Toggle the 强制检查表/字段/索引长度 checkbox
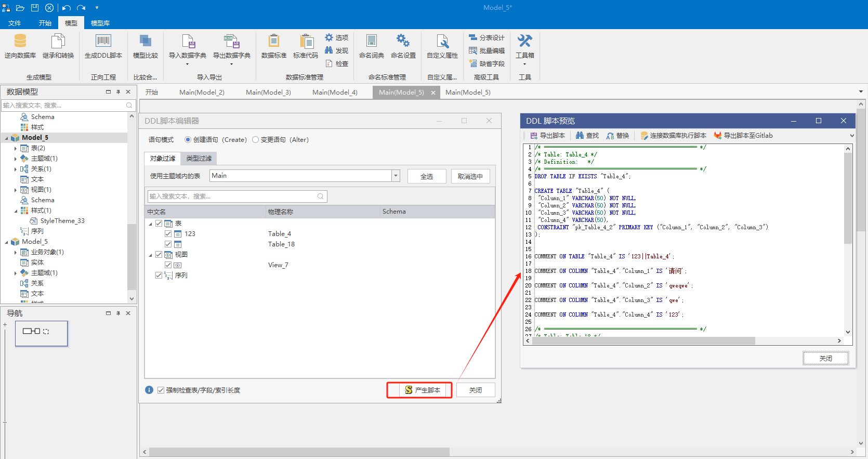This screenshot has width=868, height=459. point(161,390)
